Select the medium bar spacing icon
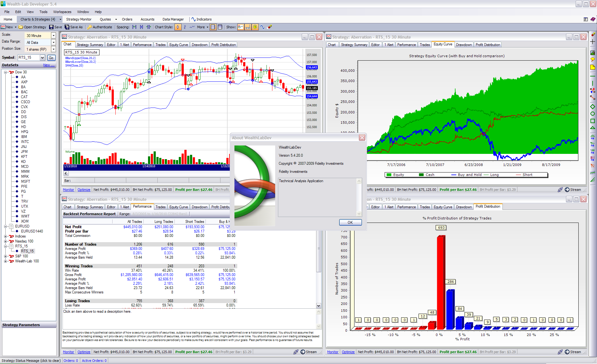 (141, 27)
